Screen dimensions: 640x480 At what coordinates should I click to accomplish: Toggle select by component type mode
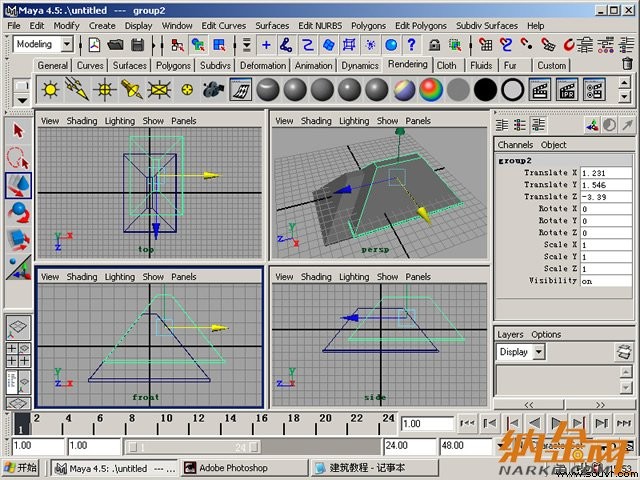click(x=219, y=44)
